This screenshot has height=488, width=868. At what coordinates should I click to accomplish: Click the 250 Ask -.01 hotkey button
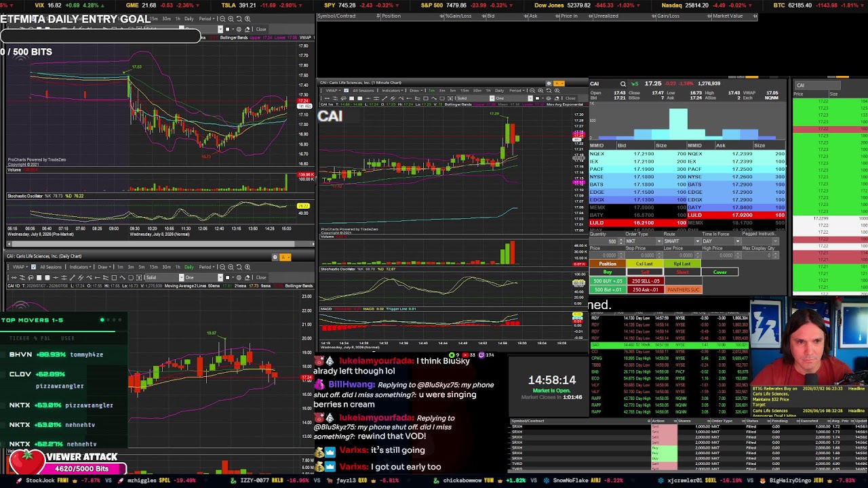coord(645,289)
